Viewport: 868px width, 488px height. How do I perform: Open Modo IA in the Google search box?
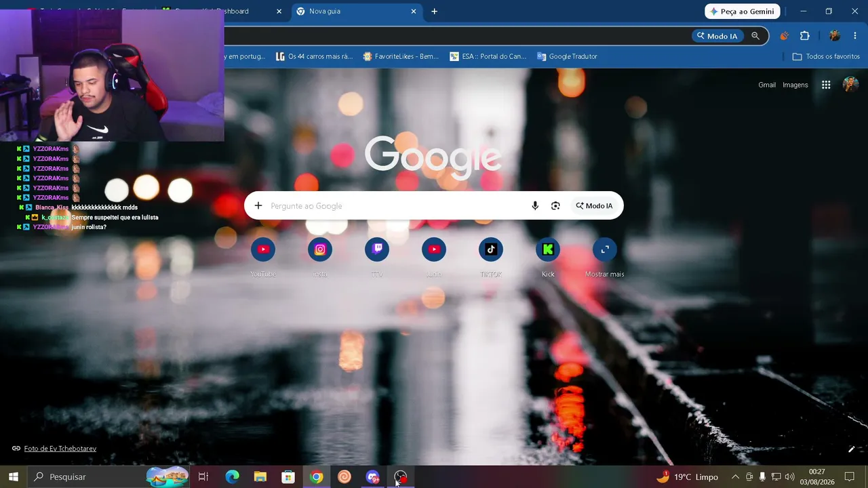click(594, 206)
